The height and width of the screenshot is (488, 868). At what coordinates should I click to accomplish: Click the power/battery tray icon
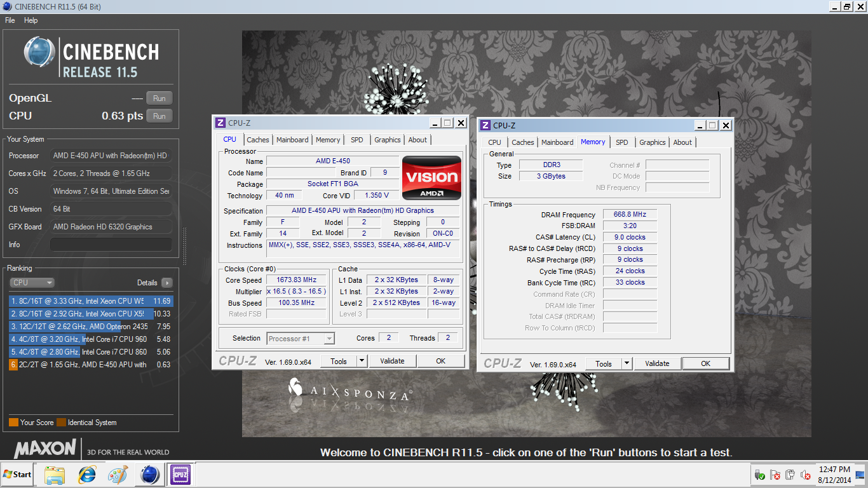[790, 475]
